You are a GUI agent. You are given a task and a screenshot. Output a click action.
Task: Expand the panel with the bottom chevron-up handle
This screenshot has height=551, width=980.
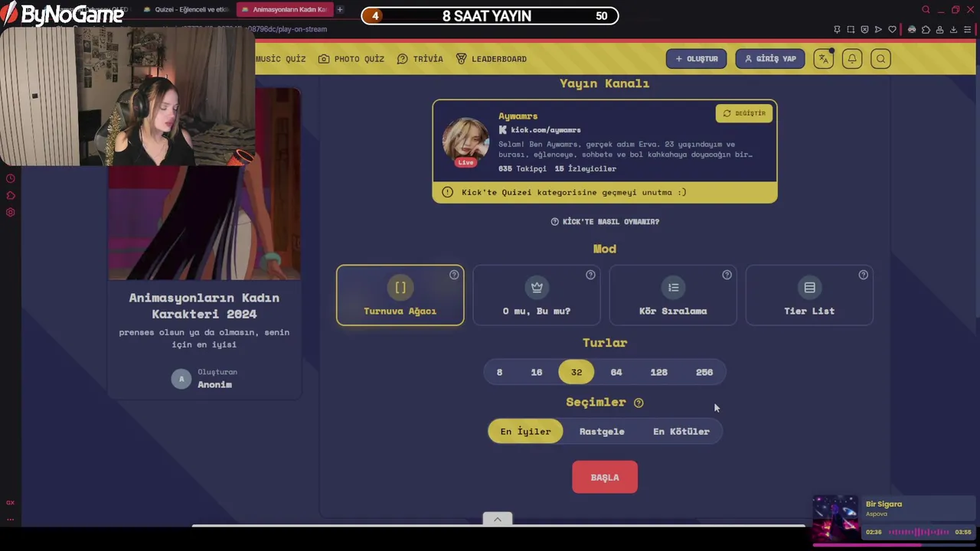coord(498,519)
